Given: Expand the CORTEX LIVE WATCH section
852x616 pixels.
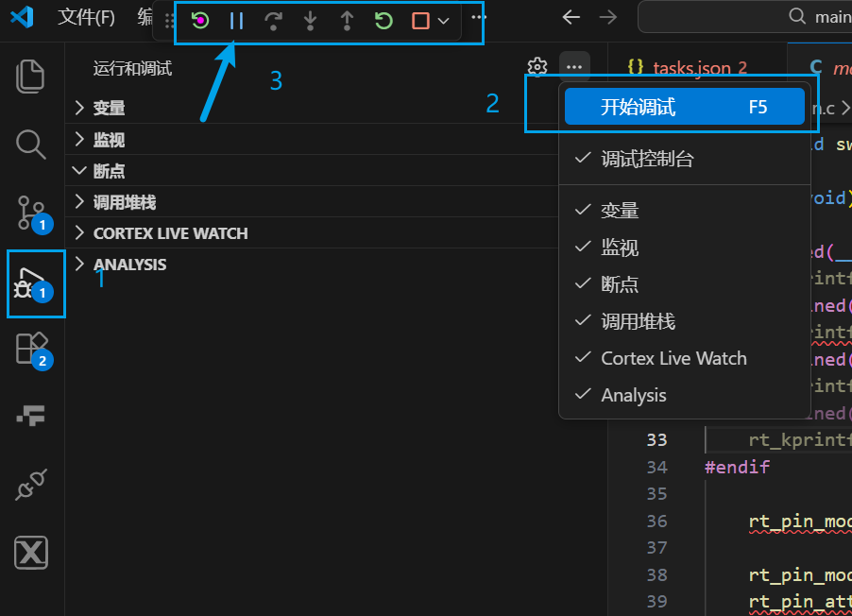Looking at the screenshot, I should (x=170, y=232).
